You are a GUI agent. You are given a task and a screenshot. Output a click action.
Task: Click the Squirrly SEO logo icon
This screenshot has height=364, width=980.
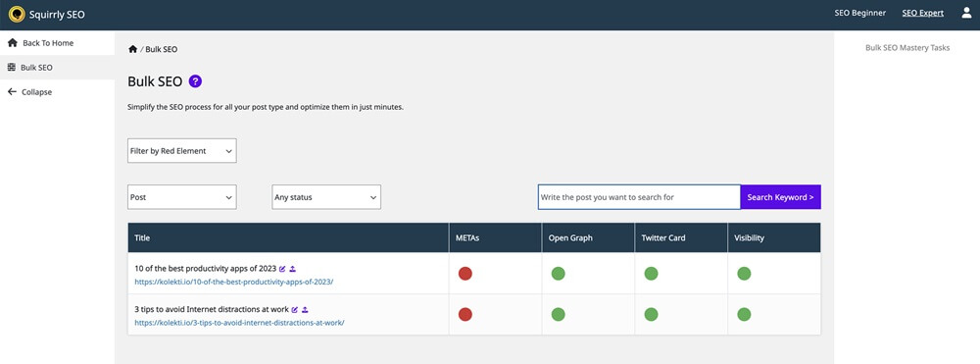[17, 14]
